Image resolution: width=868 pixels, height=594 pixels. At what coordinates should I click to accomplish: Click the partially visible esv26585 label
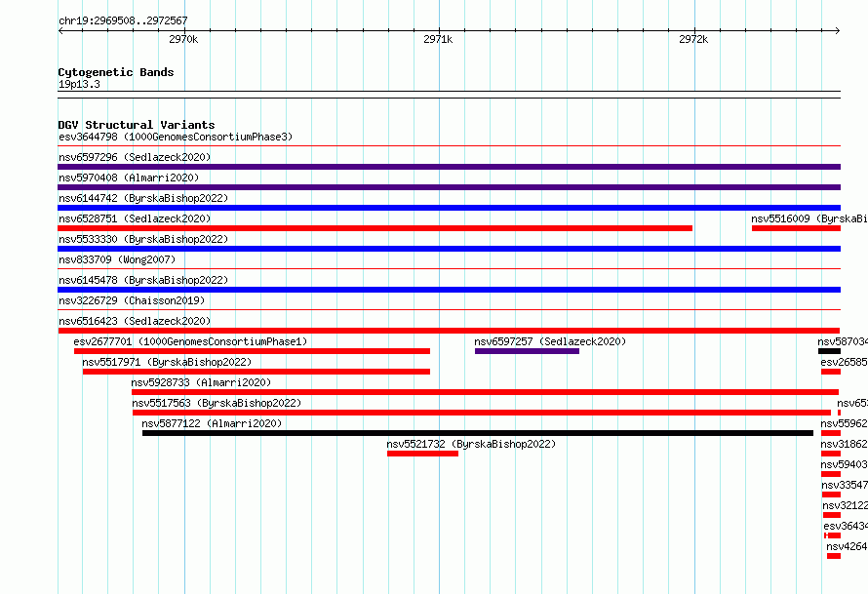pyautogui.click(x=845, y=362)
